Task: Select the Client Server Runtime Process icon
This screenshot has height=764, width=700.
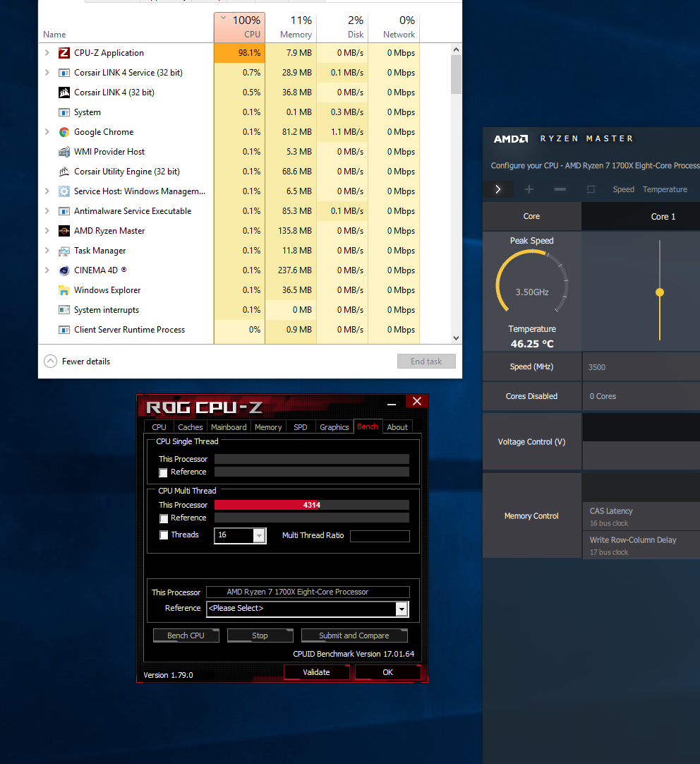Action: 64,330
